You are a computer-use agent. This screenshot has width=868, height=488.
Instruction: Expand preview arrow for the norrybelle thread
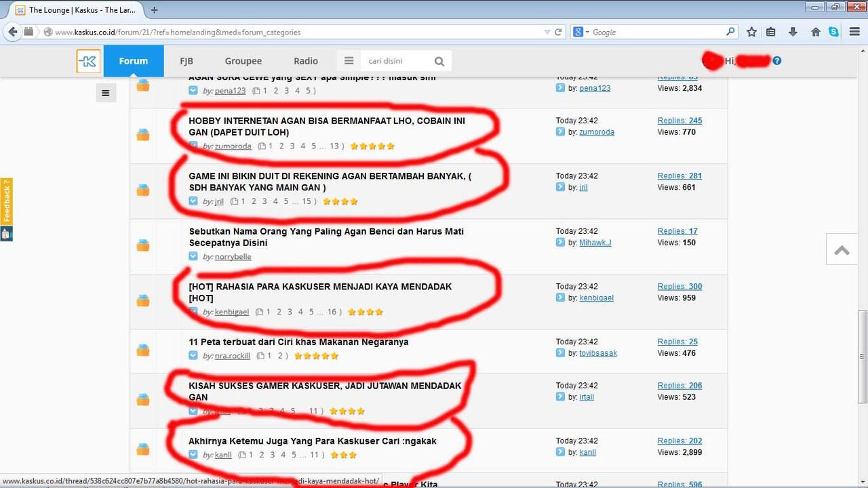[193, 256]
